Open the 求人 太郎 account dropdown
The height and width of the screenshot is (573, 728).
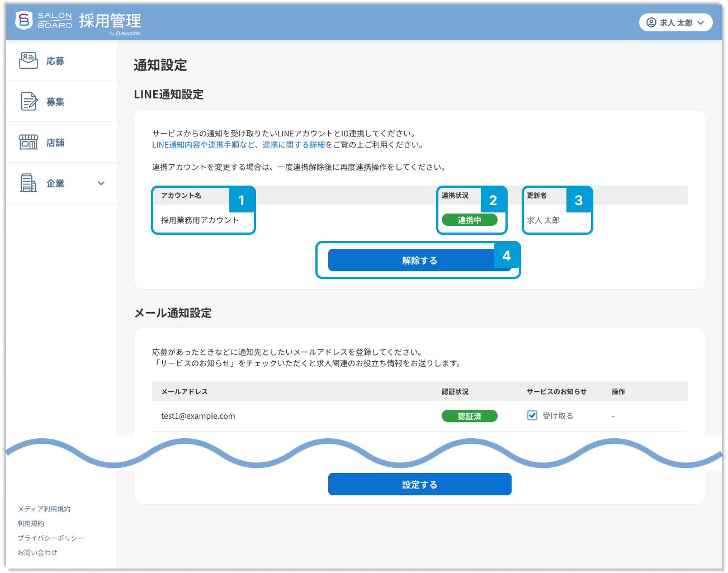pos(675,22)
